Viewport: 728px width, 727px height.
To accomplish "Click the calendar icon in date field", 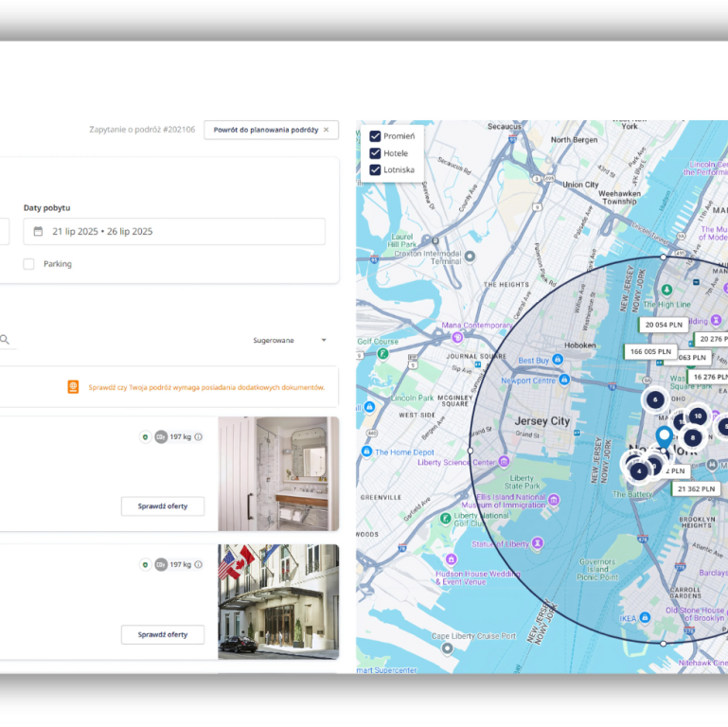I will point(38,231).
